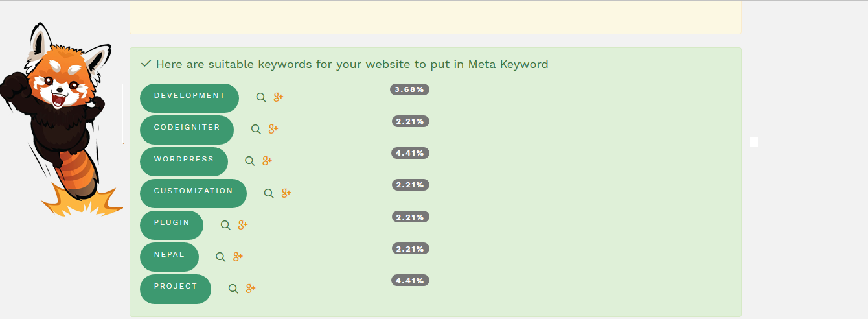Search the CODEIGNITER keyword via magnifier icon

click(x=256, y=129)
